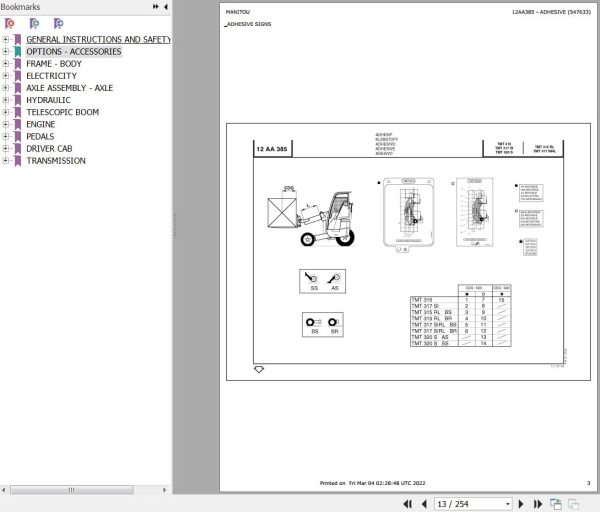Expand TRANSMISSION bookmark node
600x512 pixels.
[x=5, y=160]
